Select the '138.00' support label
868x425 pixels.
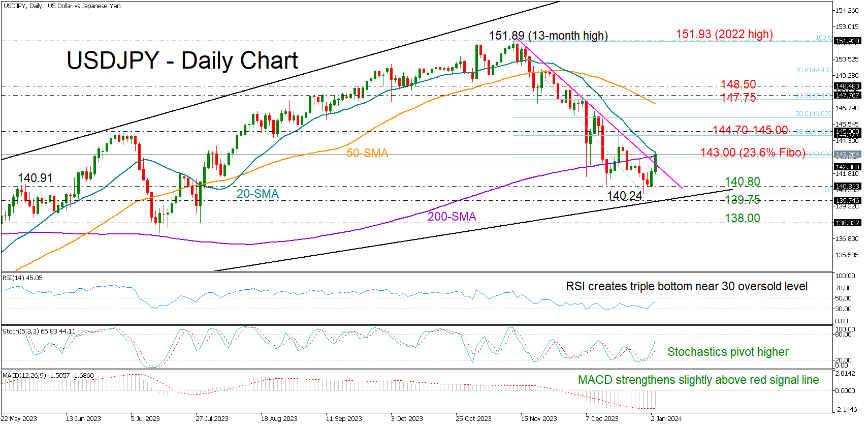(742, 218)
